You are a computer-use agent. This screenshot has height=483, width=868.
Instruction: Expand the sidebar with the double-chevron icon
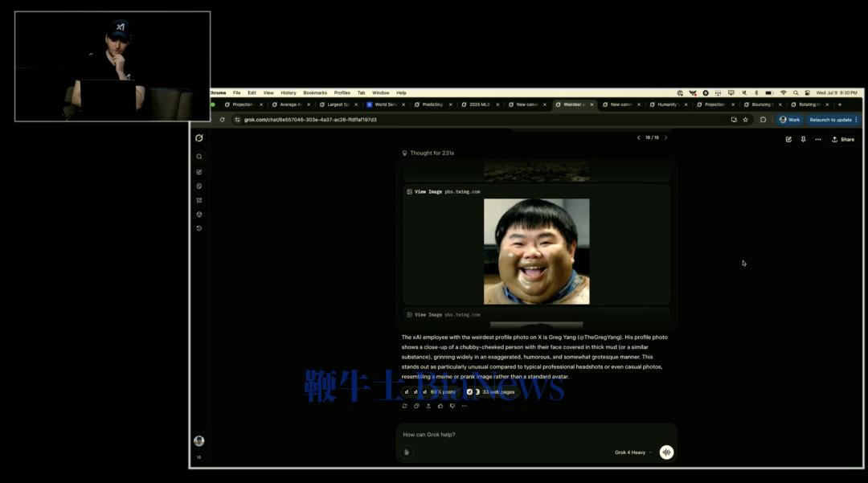pos(199,457)
